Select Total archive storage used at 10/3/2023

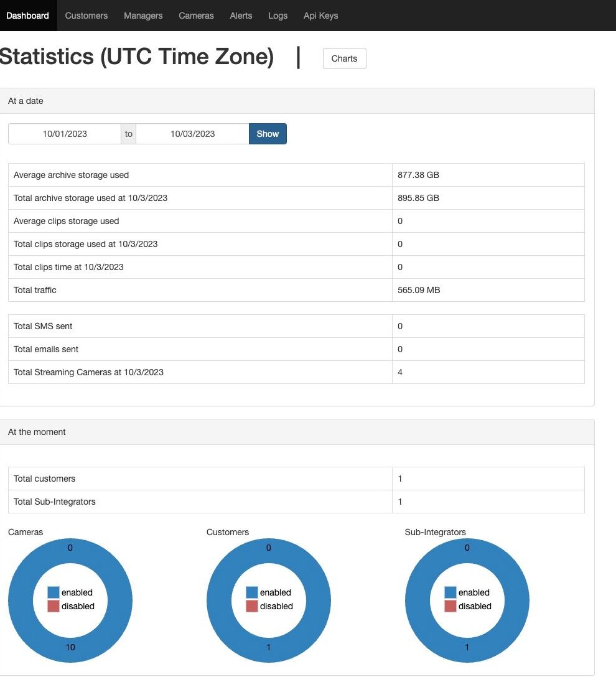click(90, 198)
